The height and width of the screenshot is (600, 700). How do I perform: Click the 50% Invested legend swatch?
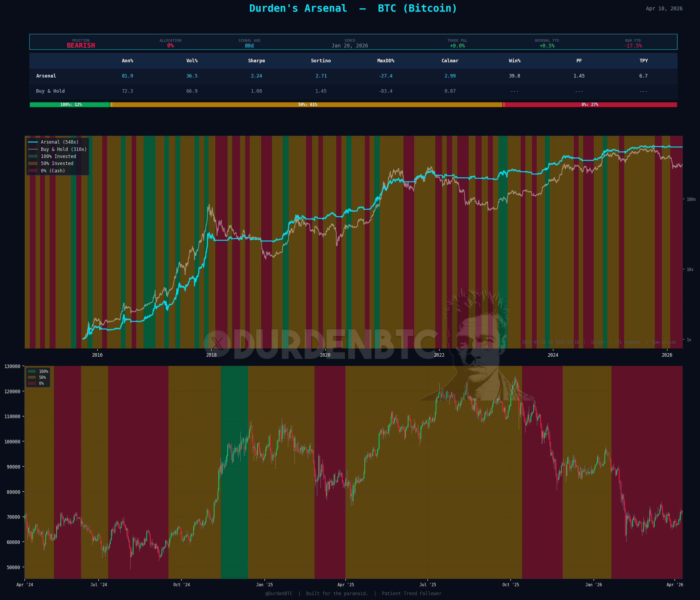pos(33,164)
